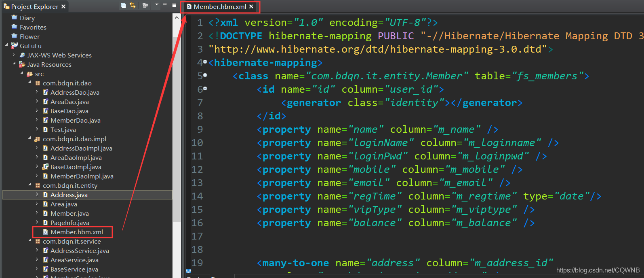The width and height of the screenshot is (644, 278).
Task: Collapse com.bdqn.it.dao package
Action: click(29, 83)
